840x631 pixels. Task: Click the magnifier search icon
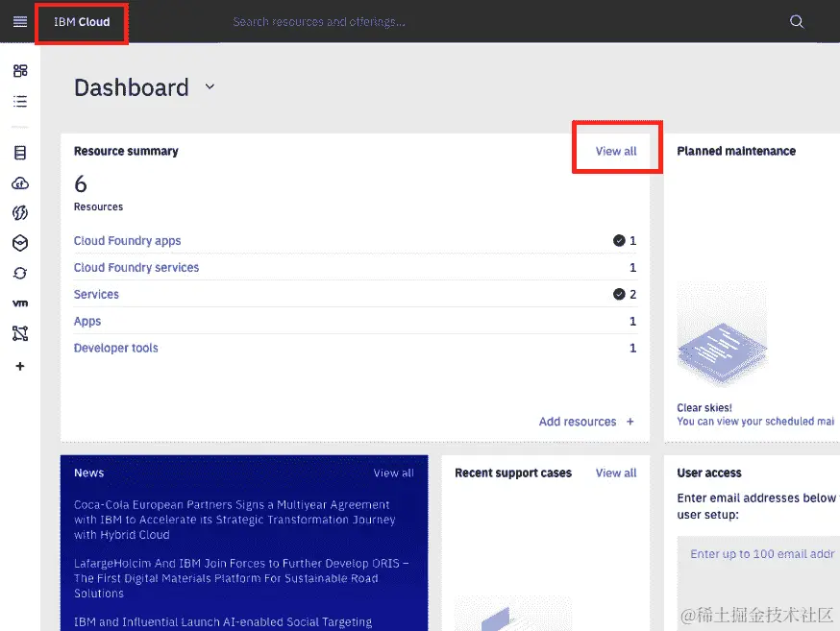797,21
